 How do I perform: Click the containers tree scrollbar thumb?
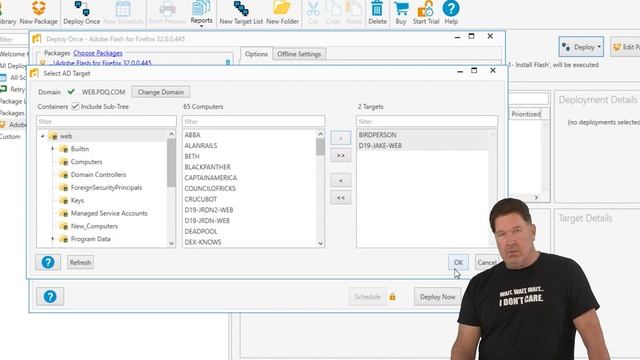[x=171, y=162]
